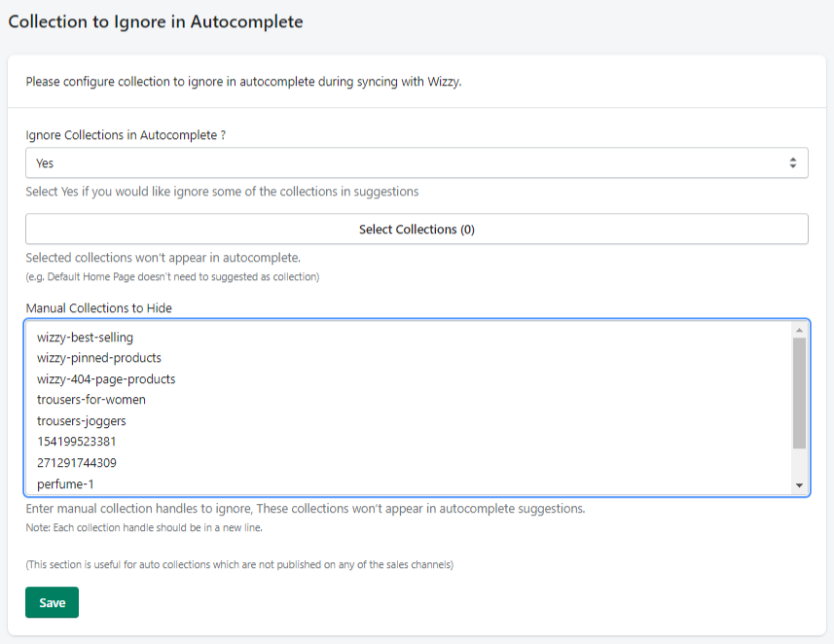Click the Collection to Ignore in Autocomplete heading
This screenshot has height=644, width=834.
(156, 21)
